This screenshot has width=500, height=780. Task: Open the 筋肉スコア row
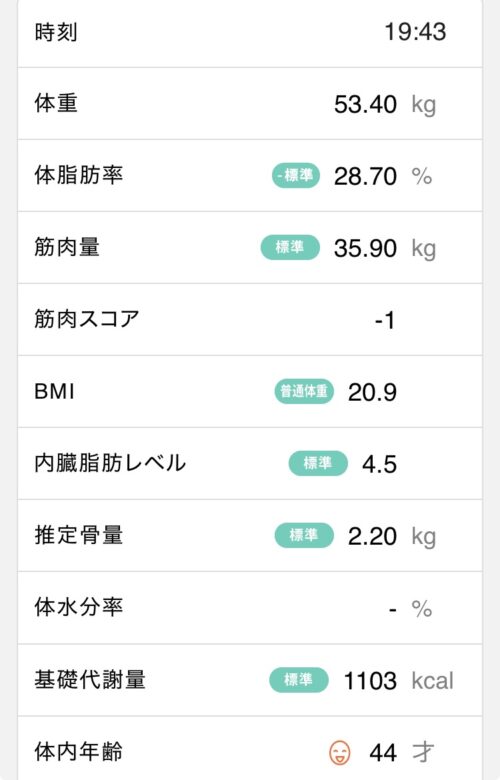pyautogui.click(x=250, y=319)
